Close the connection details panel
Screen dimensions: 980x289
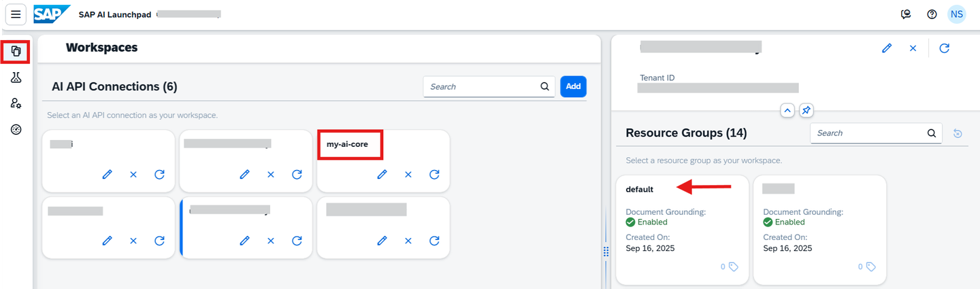pyautogui.click(x=913, y=48)
